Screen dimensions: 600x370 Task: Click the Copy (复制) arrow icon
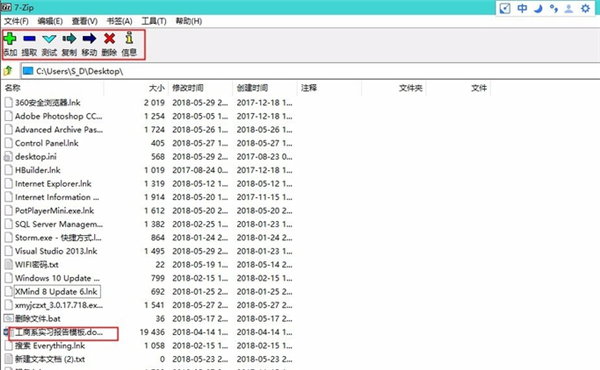(69, 38)
